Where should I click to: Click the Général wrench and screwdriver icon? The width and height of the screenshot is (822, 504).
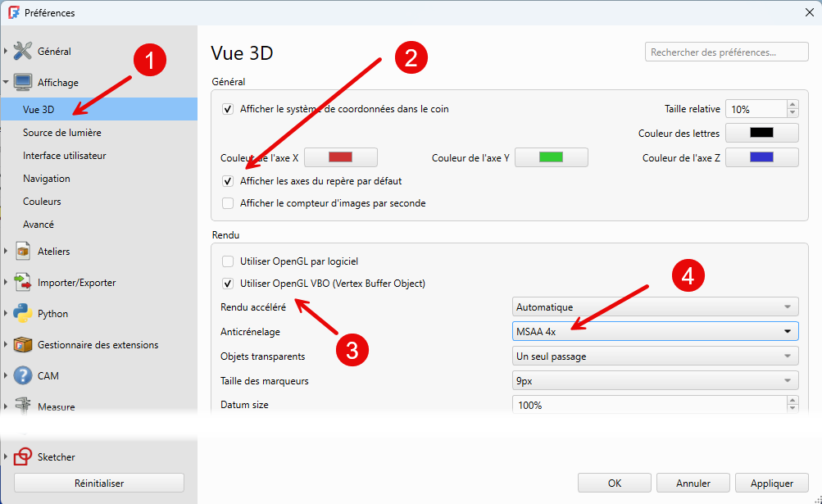pos(23,51)
